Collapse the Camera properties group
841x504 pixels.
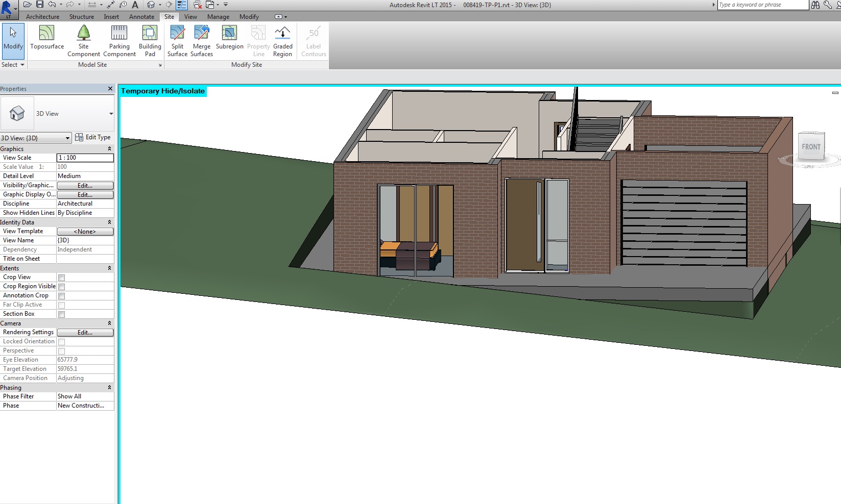[109, 323]
